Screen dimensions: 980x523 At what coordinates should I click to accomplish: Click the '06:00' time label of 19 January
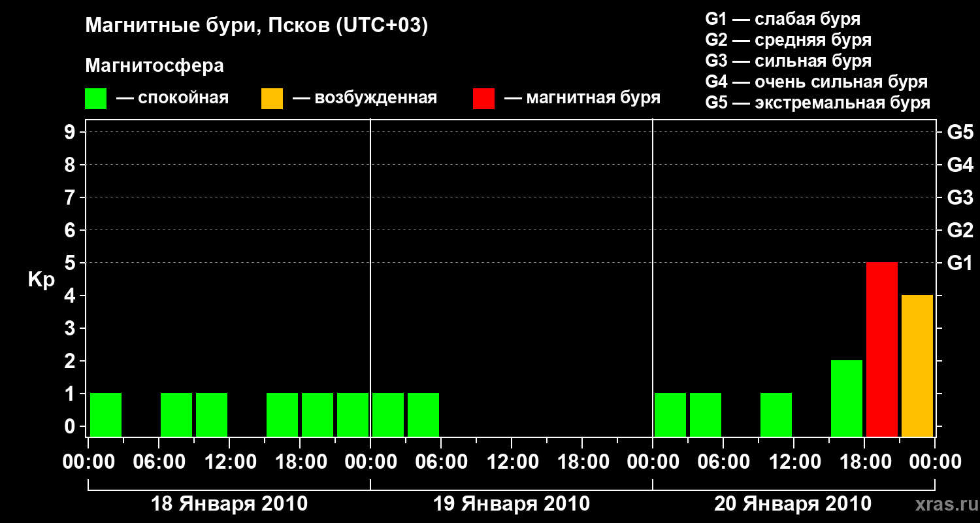click(441, 462)
